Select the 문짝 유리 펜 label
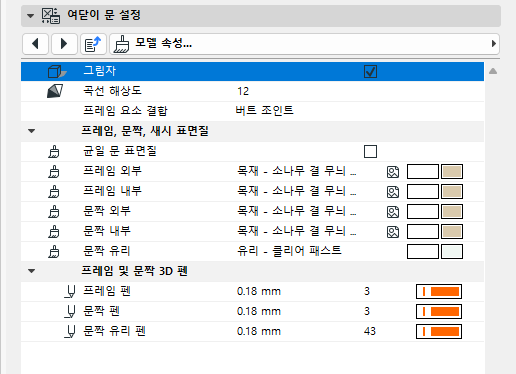 [114, 331]
